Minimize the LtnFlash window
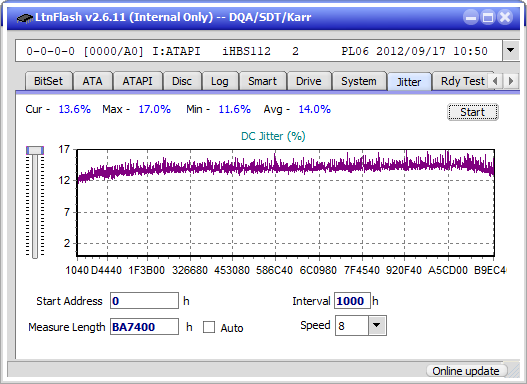 point(471,17)
